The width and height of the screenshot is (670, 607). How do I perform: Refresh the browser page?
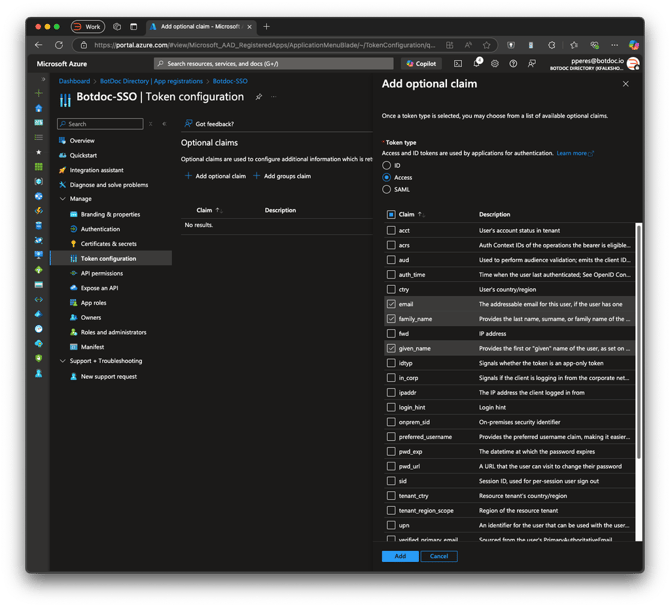point(59,45)
